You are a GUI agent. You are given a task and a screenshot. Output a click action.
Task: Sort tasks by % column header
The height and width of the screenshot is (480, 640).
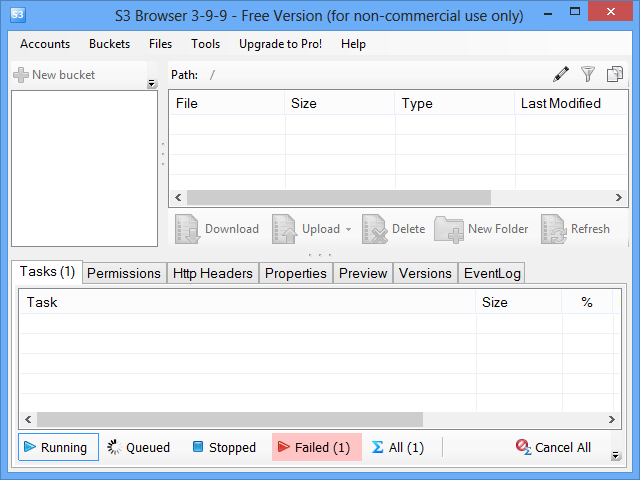click(587, 302)
